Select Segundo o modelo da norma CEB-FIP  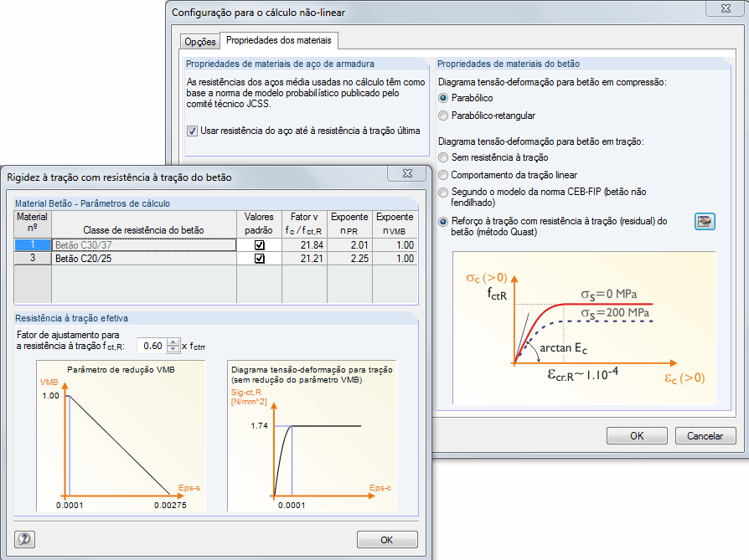(444, 193)
